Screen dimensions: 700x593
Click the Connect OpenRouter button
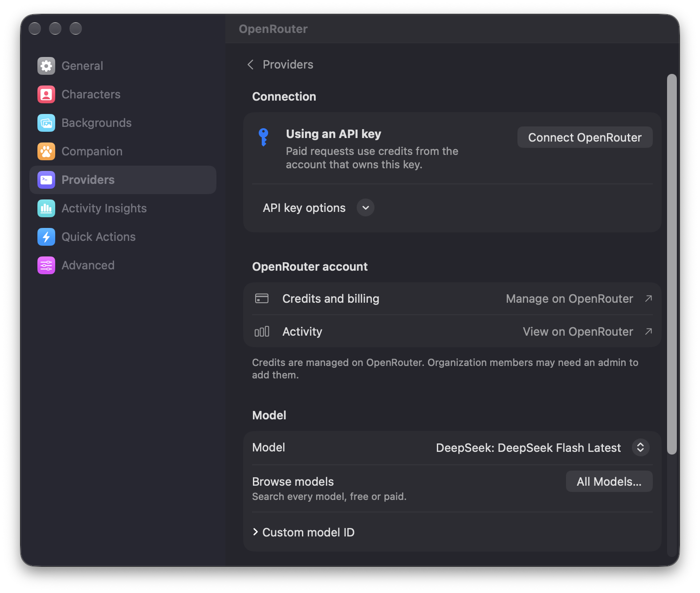coord(585,138)
